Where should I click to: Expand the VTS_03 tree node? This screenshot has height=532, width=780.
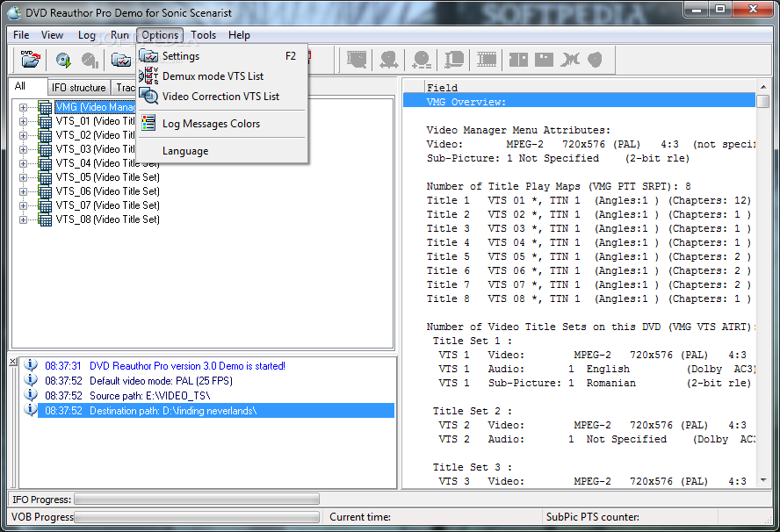click(23, 149)
